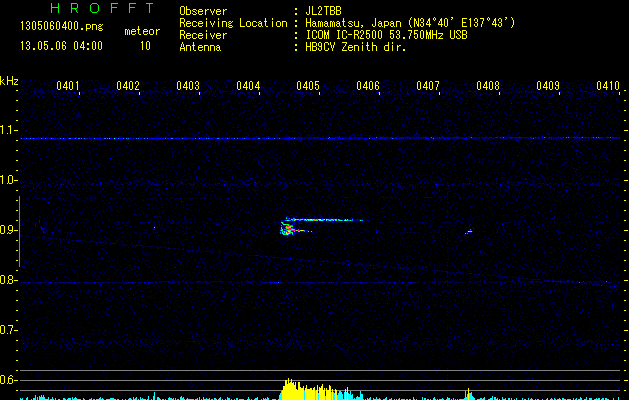
Task: Select the 0.6 frequency axis label
Action: pyautogui.click(x=9, y=380)
